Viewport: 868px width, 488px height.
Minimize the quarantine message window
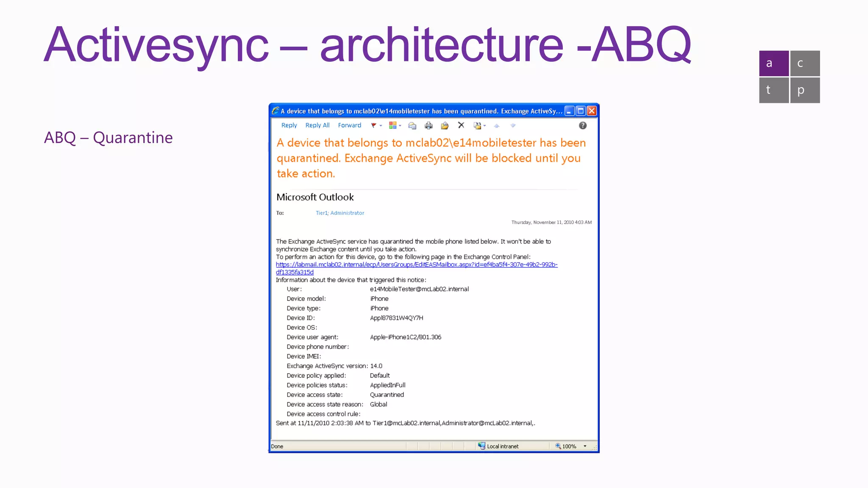(570, 111)
